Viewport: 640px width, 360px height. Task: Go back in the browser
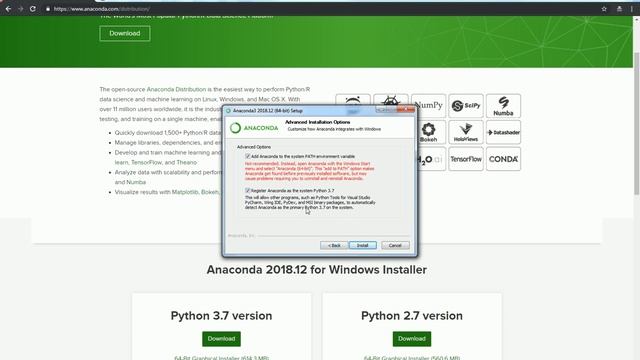[8, 9]
